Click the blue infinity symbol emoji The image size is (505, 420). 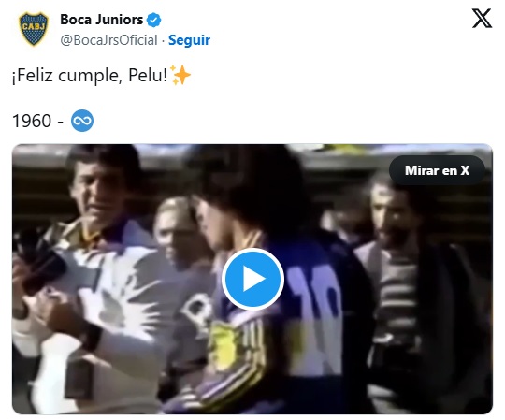pyautogui.click(x=82, y=121)
